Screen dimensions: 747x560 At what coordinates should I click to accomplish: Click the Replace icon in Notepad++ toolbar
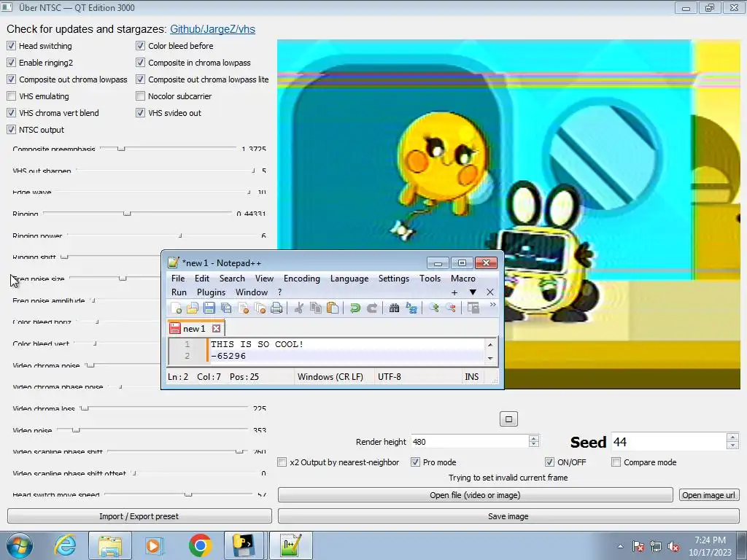(x=411, y=308)
